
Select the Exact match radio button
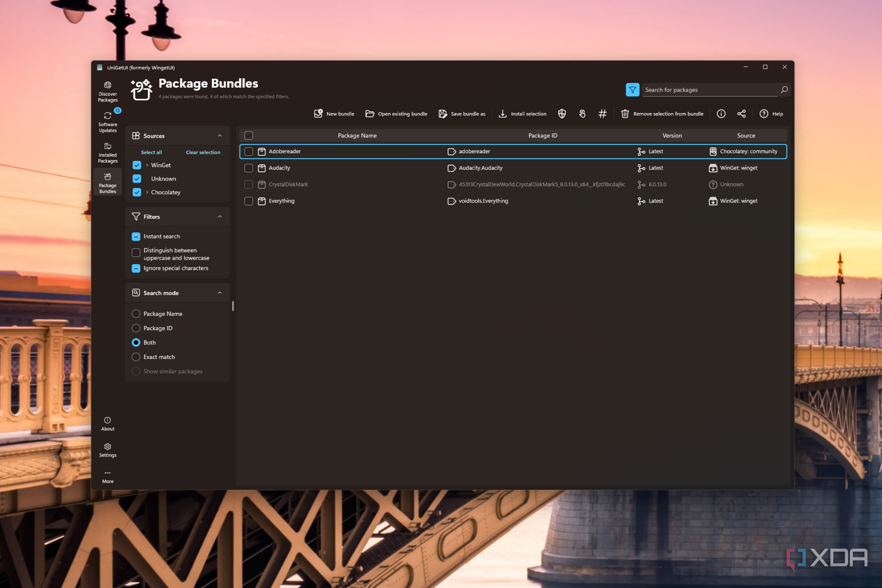click(x=136, y=357)
